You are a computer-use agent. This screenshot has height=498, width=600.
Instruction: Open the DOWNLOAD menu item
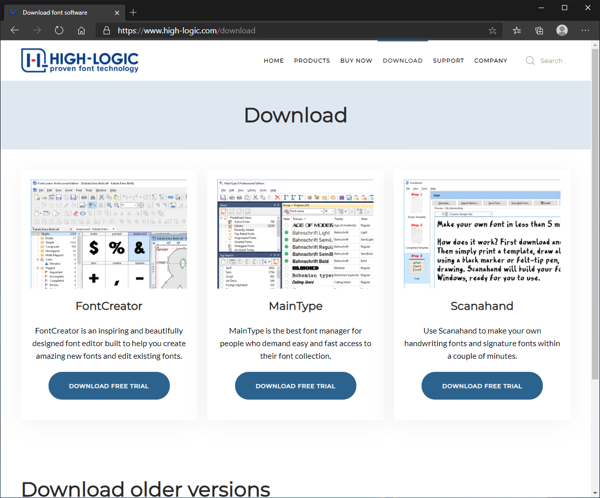pyautogui.click(x=403, y=60)
